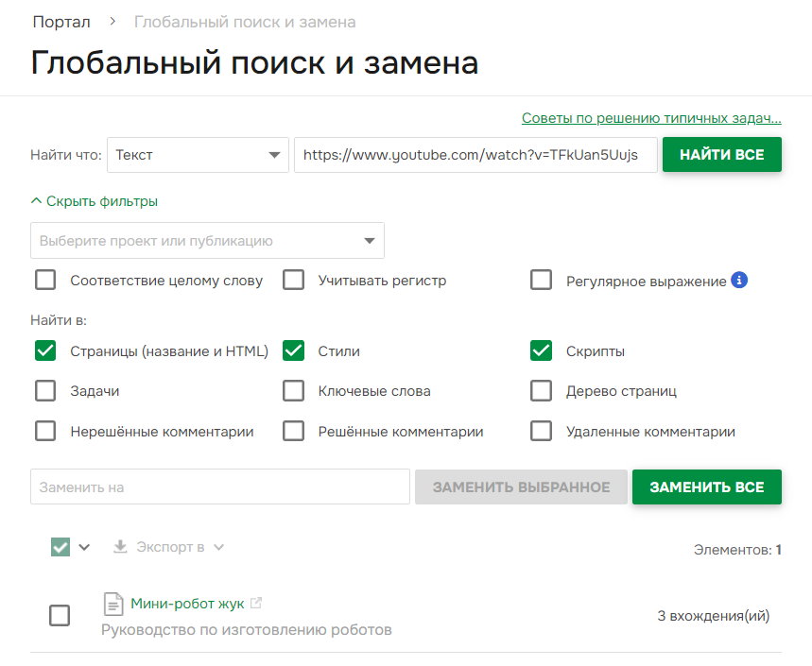
Task: Disable the "Страницы (название и HTML)" option
Action: pyautogui.click(x=44, y=350)
